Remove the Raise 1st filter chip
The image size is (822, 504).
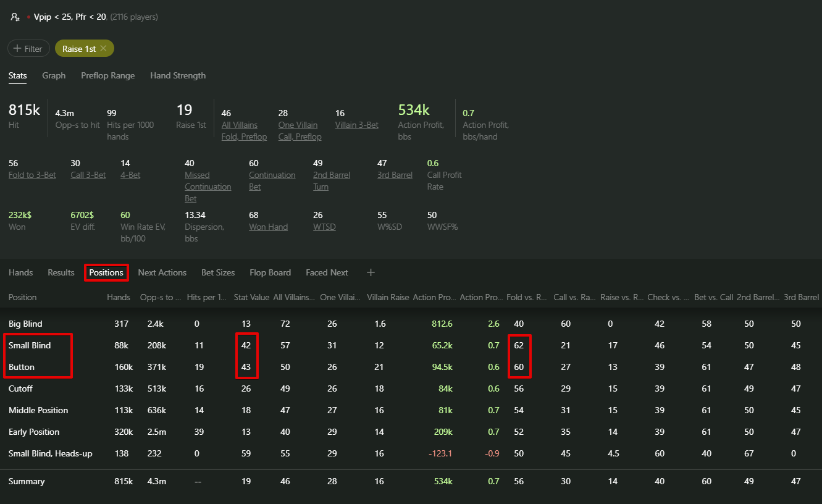click(103, 49)
